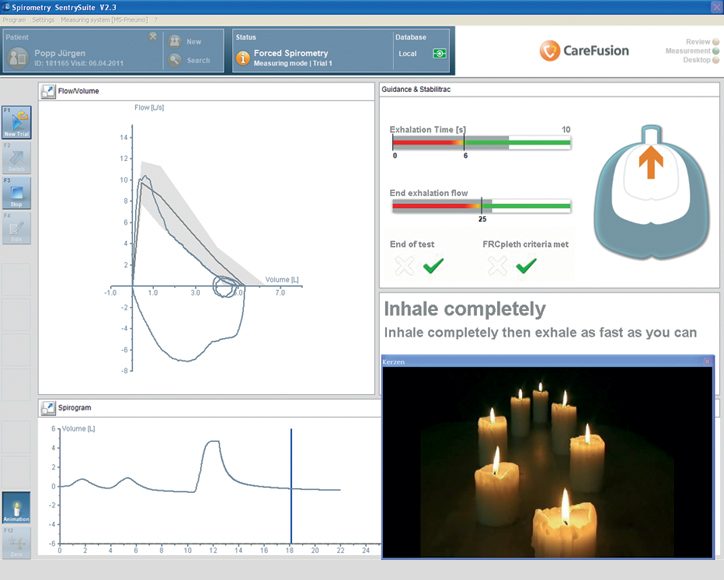The height and width of the screenshot is (580, 724).
Task: Click the greyed-out F2 arrow button
Action: pyautogui.click(x=17, y=158)
